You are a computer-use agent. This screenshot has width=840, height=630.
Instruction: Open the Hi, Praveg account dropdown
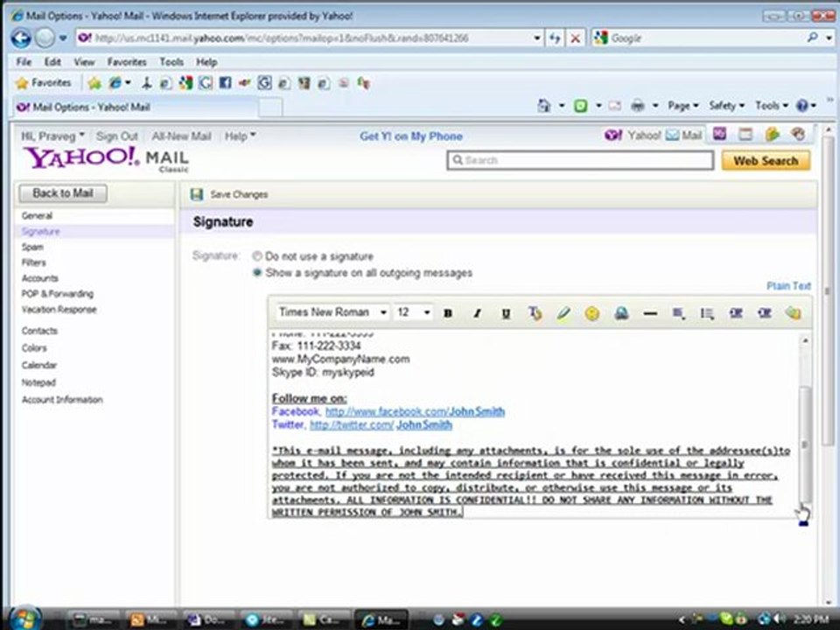(52, 136)
